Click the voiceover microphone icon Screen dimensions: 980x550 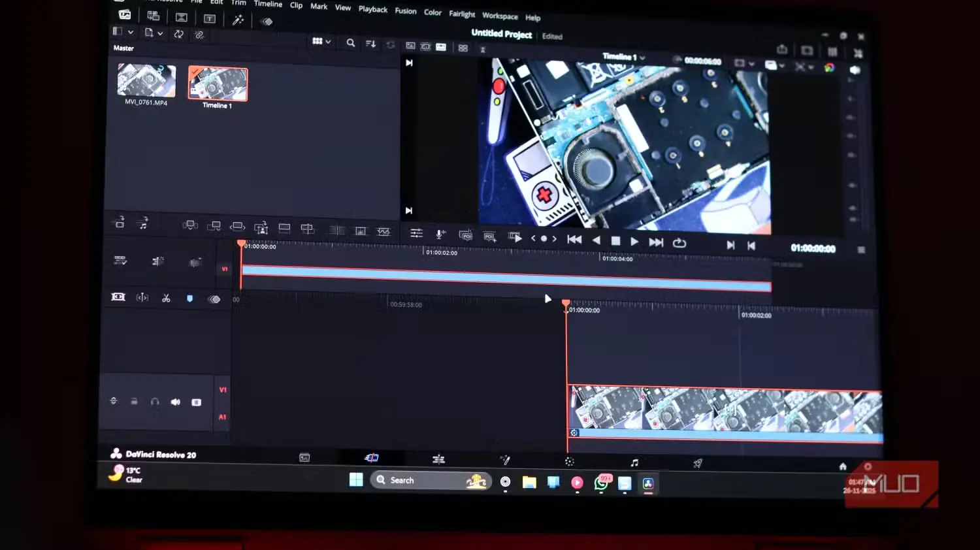click(x=441, y=234)
